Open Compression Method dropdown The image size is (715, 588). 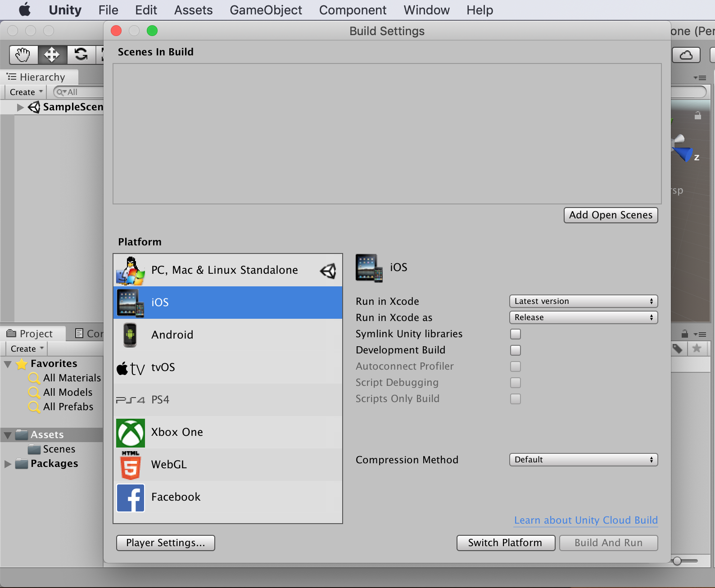click(583, 460)
